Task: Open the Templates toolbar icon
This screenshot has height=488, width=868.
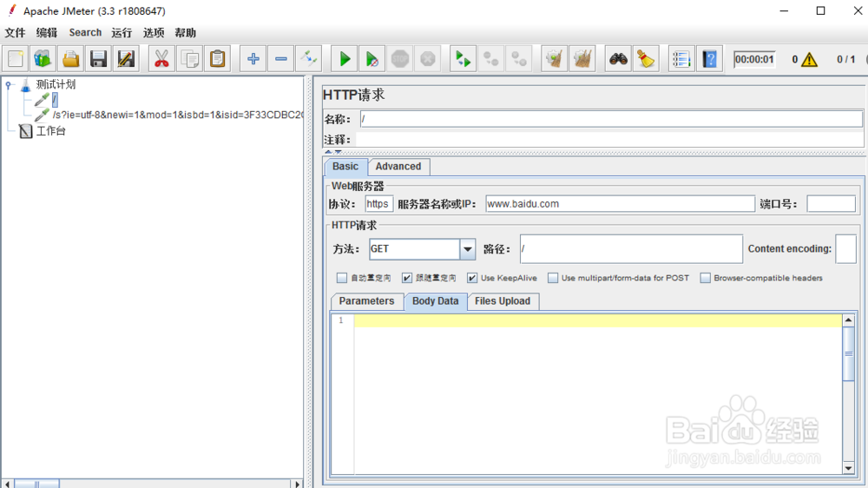Action: [x=43, y=59]
